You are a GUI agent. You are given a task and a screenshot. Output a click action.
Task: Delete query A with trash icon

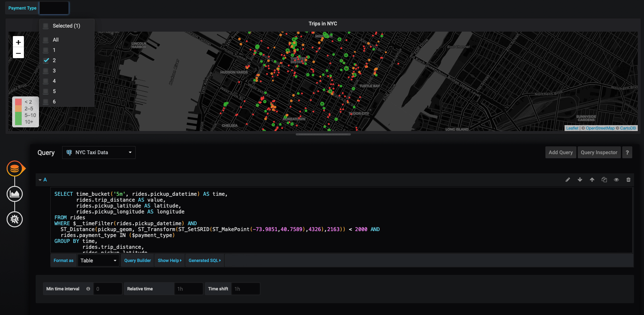pyautogui.click(x=629, y=180)
